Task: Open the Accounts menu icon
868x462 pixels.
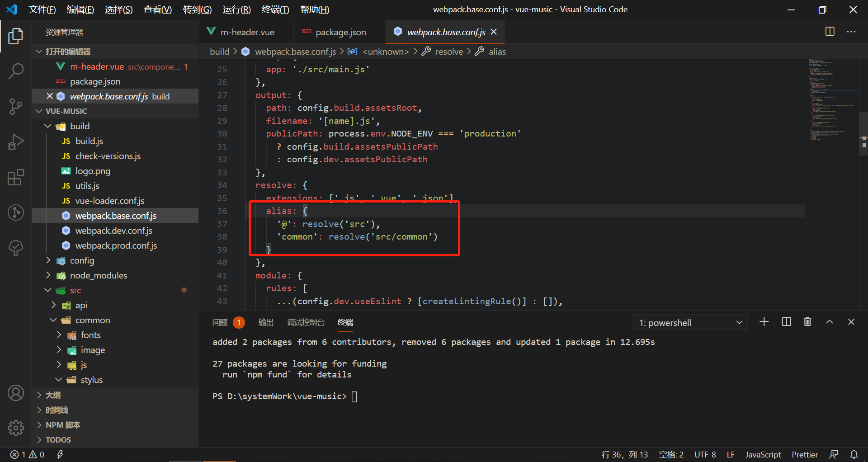Action: [x=16, y=393]
